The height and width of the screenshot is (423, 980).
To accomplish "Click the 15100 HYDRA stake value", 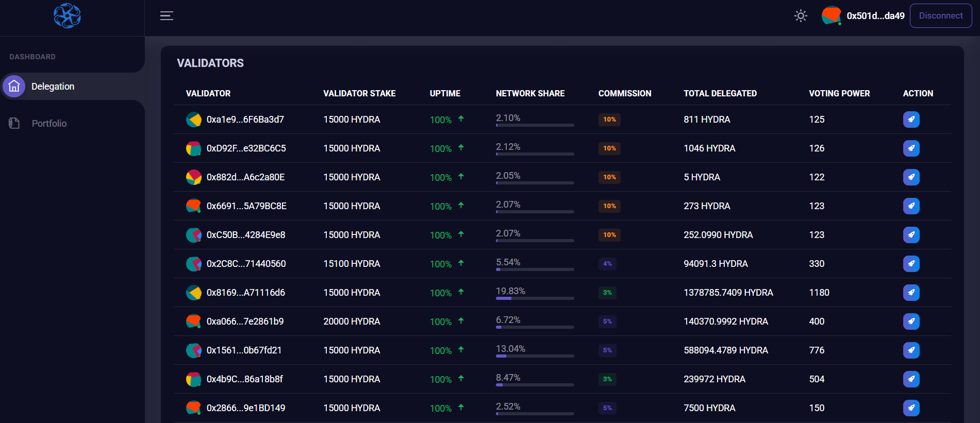I will click(352, 264).
